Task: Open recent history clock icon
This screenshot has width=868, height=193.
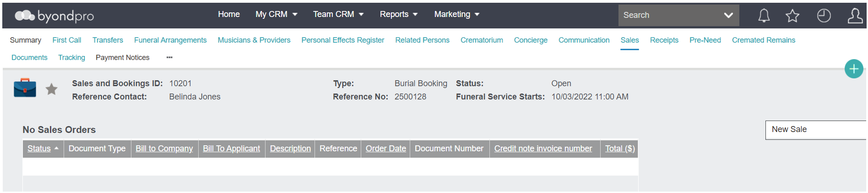Action: point(824,16)
